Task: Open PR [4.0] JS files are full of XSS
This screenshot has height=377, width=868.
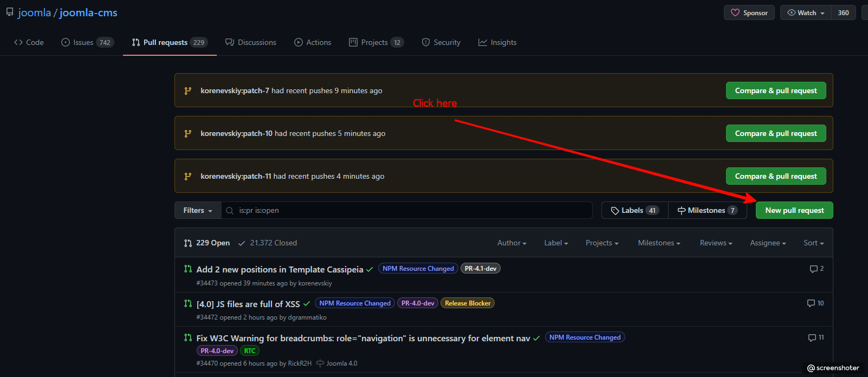Action: tap(248, 304)
